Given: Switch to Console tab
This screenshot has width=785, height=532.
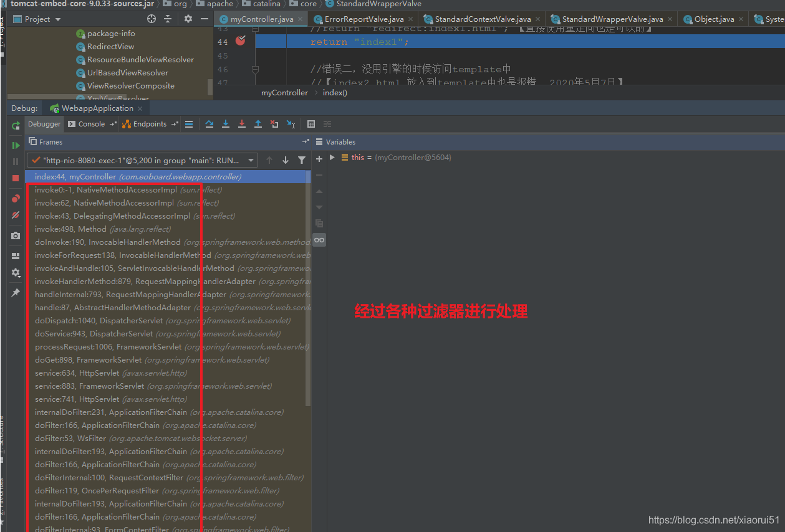Looking at the screenshot, I should (87, 124).
